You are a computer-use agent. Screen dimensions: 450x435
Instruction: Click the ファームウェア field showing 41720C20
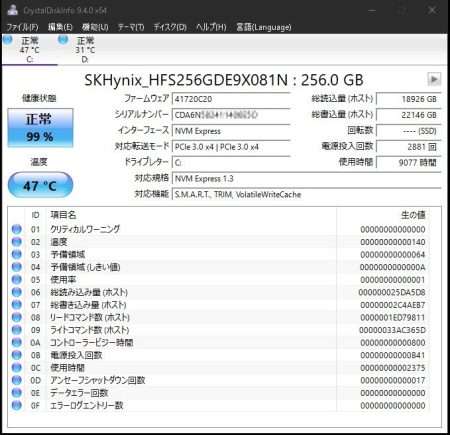coord(231,99)
